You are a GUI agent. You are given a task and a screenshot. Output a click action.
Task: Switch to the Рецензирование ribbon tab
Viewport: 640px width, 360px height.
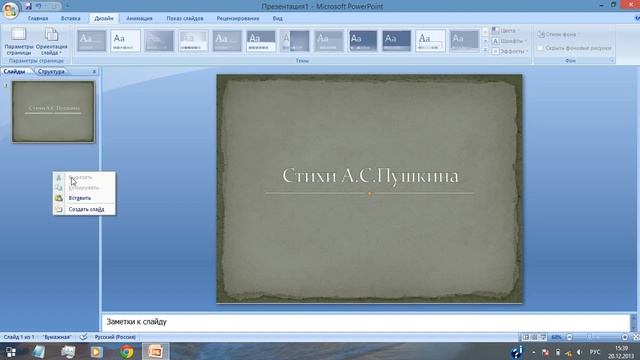click(238, 18)
